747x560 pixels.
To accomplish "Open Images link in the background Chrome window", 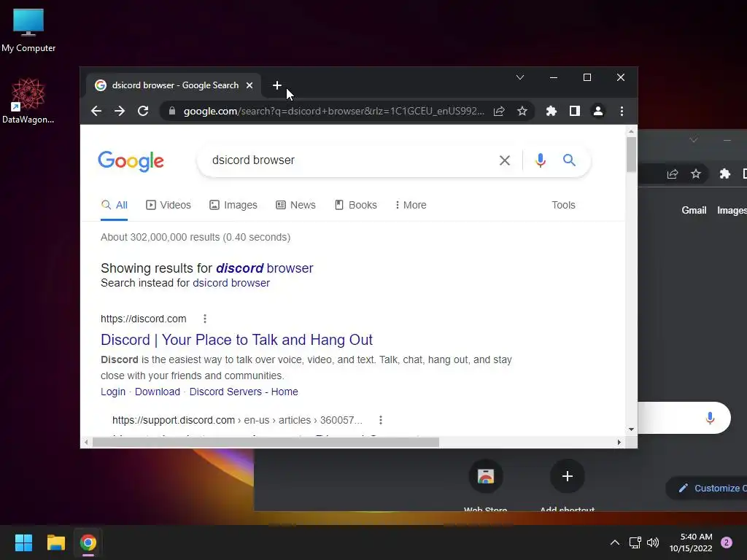I will click(732, 211).
